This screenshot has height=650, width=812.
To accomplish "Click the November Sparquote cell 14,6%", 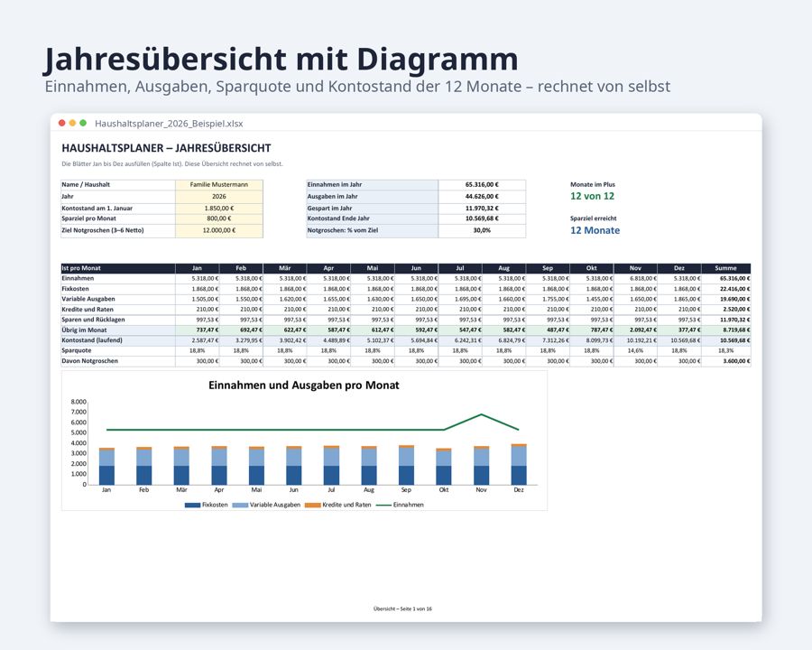I will pyautogui.click(x=635, y=350).
